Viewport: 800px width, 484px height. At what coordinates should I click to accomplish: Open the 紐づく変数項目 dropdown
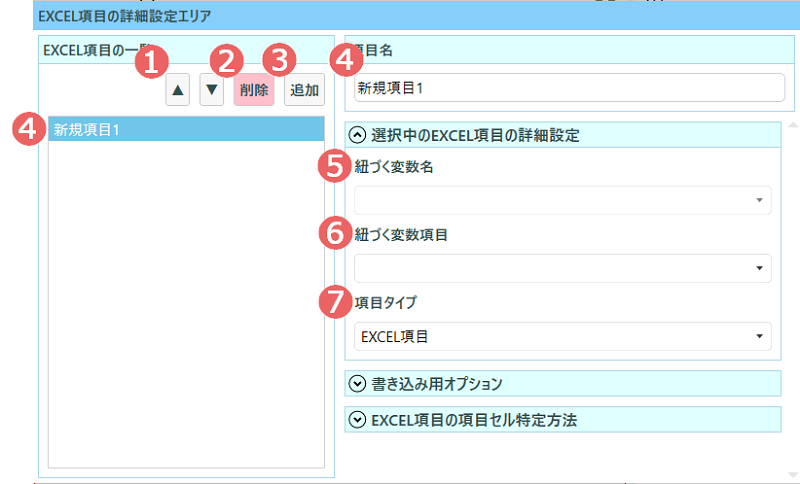tap(563, 268)
